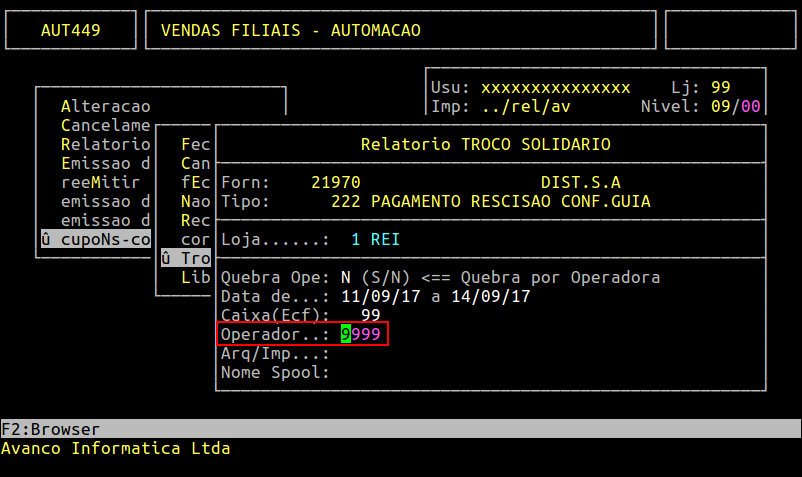Click the Operador field showing 9999
Screen dimensions: 802x477
point(361,334)
